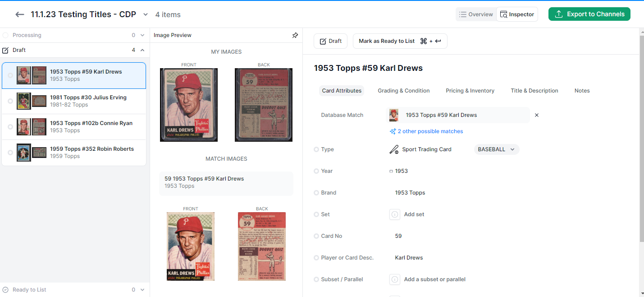
Task: Click Add a subset or parallel
Action: pos(435,279)
